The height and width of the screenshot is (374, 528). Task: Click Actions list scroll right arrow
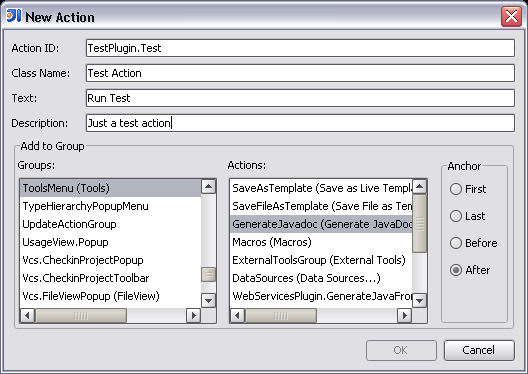[404, 315]
